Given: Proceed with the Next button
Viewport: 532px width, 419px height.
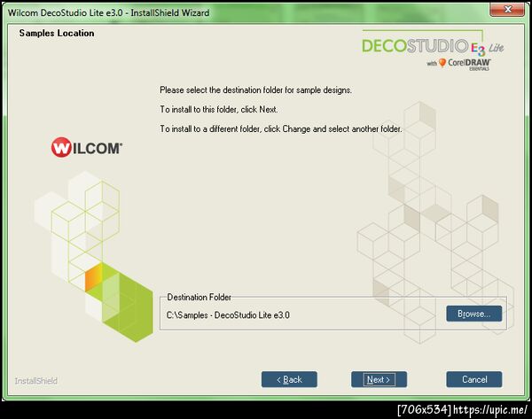Looking at the screenshot, I should pyautogui.click(x=379, y=379).
